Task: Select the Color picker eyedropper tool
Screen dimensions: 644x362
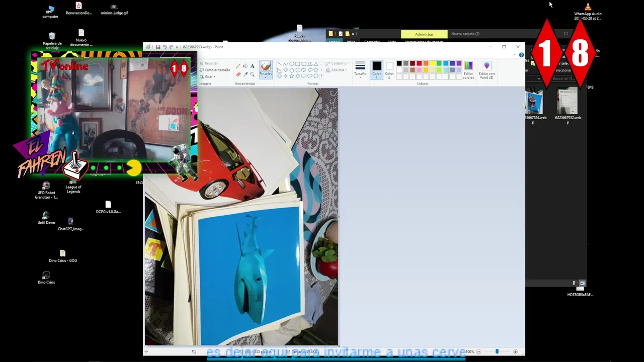Action: click(245, 74)
